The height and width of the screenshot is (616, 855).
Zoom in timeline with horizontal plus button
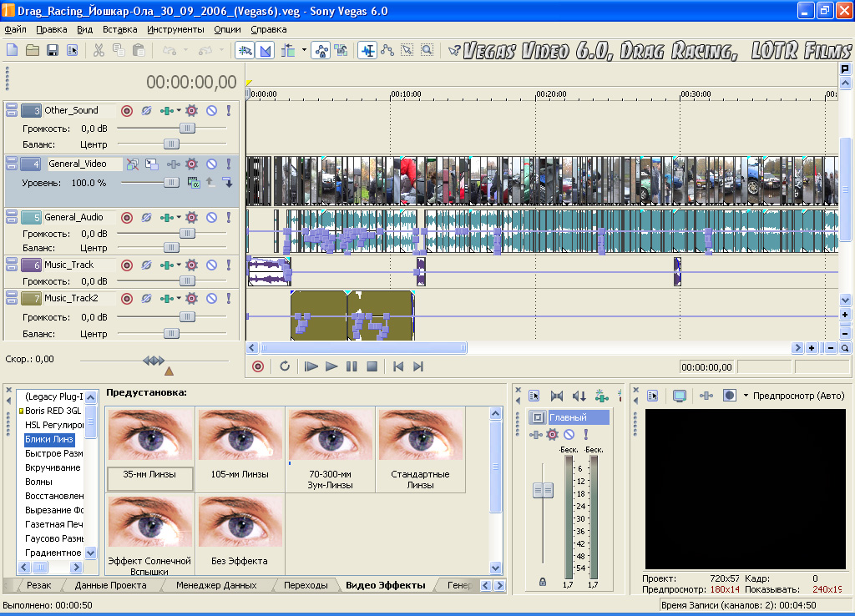point(812,348)
